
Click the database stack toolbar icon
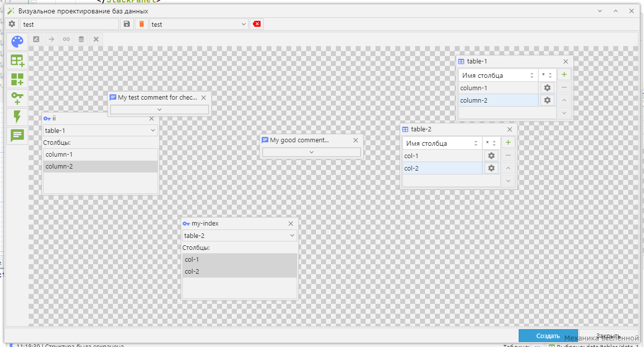point(81,39)
